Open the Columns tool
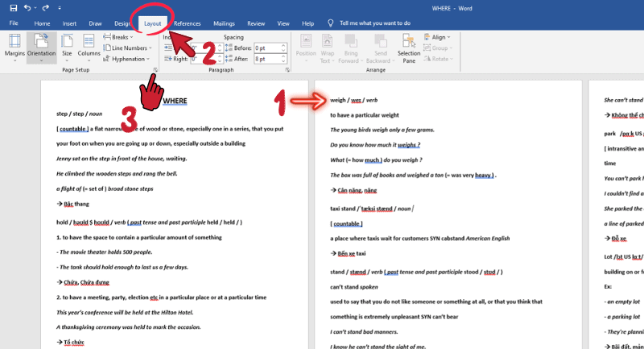The width and height of the screenshot is (644, 349). [89, 45]
